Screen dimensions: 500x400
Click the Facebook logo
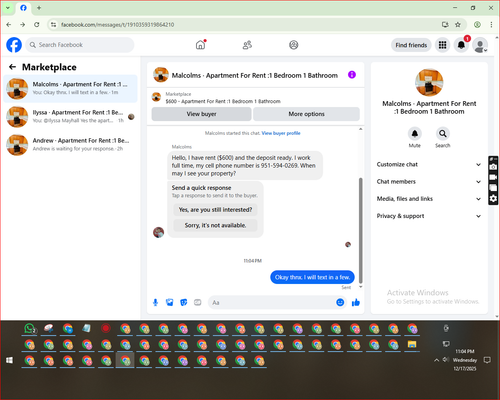tap(14, 45)
